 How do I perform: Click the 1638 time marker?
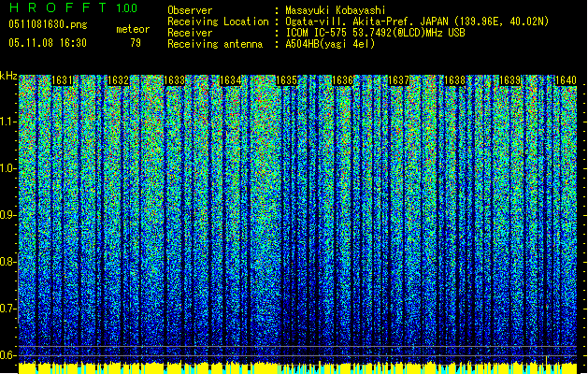[x=454, y=80]
